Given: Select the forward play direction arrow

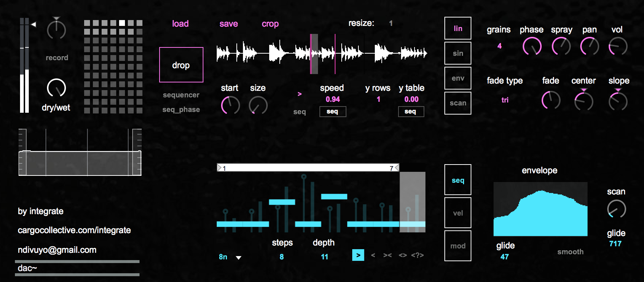Looking at the screenshot, I should [x=358, y=255].
